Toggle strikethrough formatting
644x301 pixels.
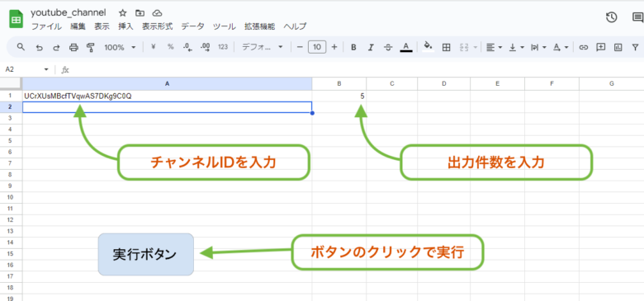coord(388,48)
